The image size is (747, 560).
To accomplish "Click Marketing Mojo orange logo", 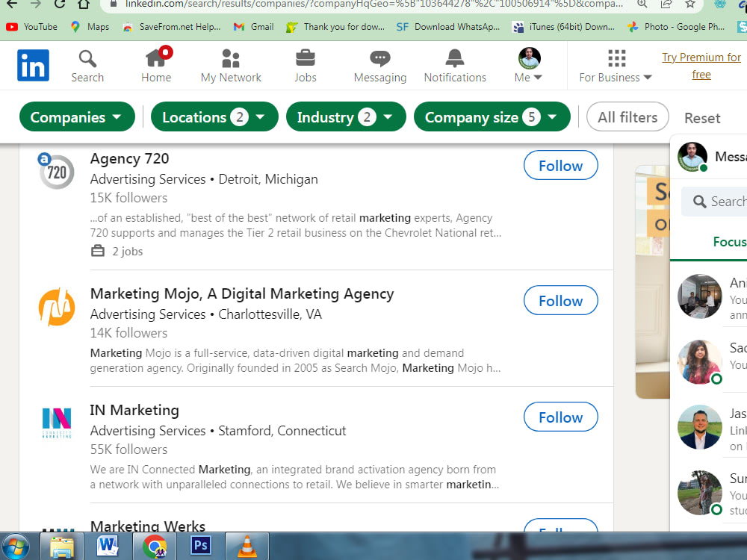I will coord(57,307).
